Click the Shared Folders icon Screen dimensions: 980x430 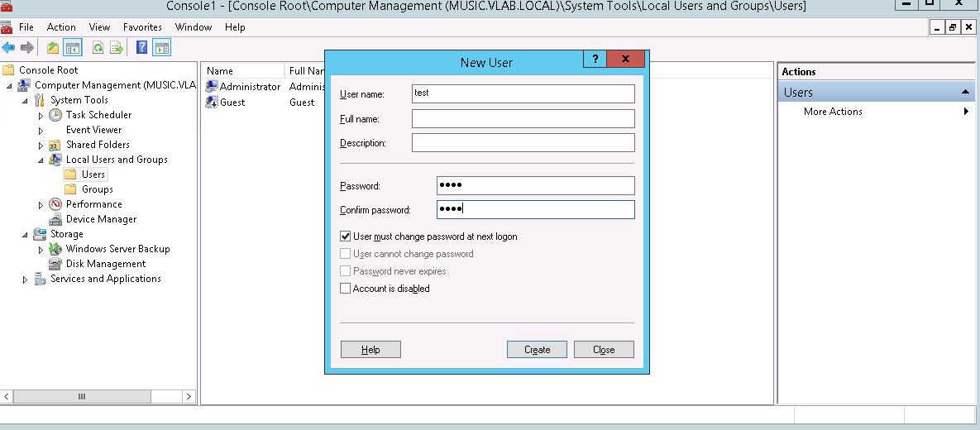click(x=55, y=145)
